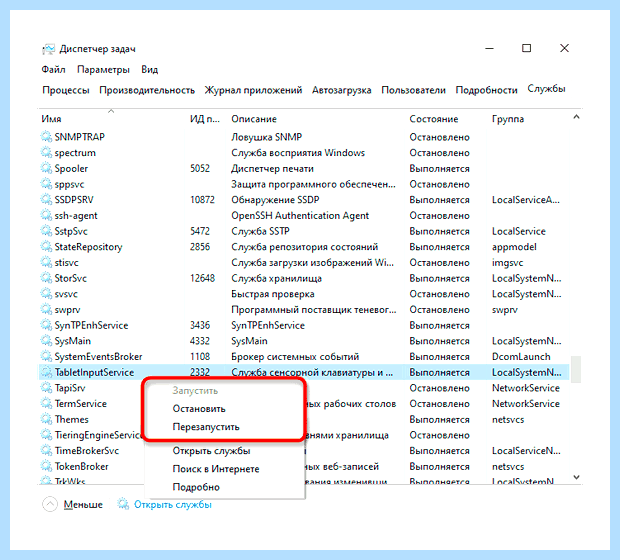Switch to the Подробности tab

click(x=486, y=90)
